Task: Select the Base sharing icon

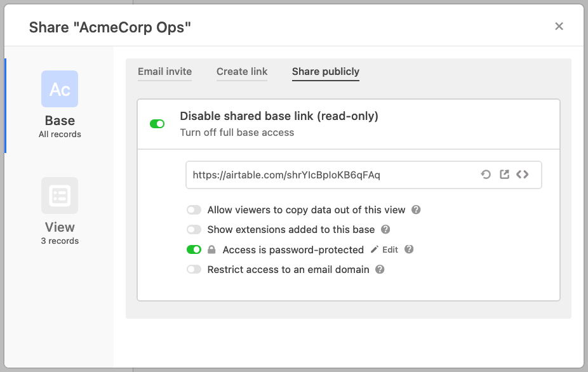Action: [60, 89]
